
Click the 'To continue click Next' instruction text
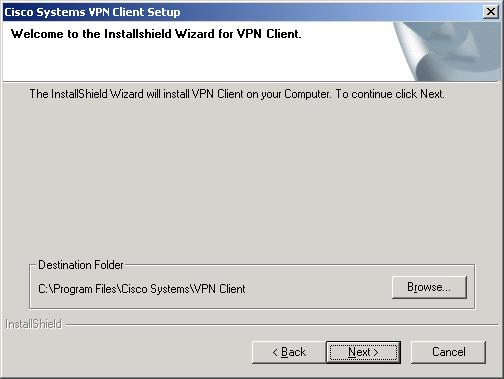click(x=390, y=94)
